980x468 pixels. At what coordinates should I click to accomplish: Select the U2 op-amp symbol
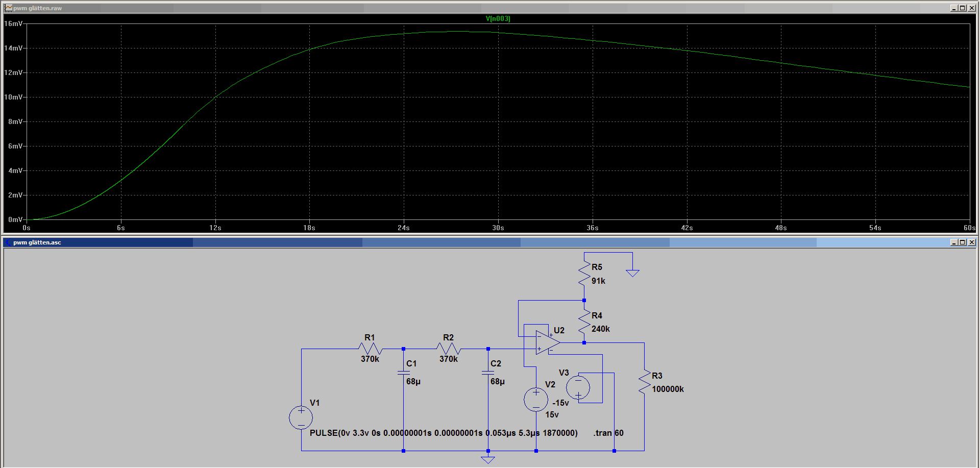(548, 342)
